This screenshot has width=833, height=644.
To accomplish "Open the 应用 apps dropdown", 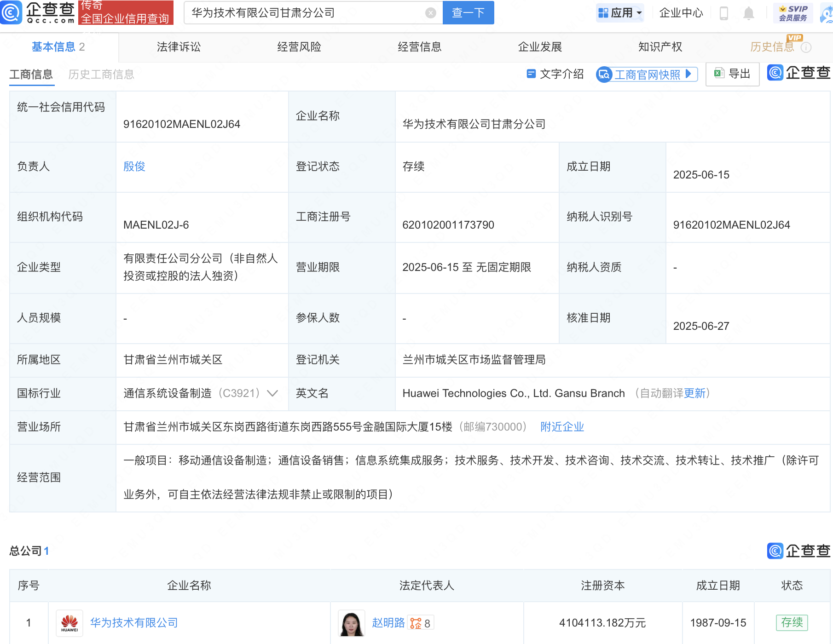I will [x=619, y=13].
